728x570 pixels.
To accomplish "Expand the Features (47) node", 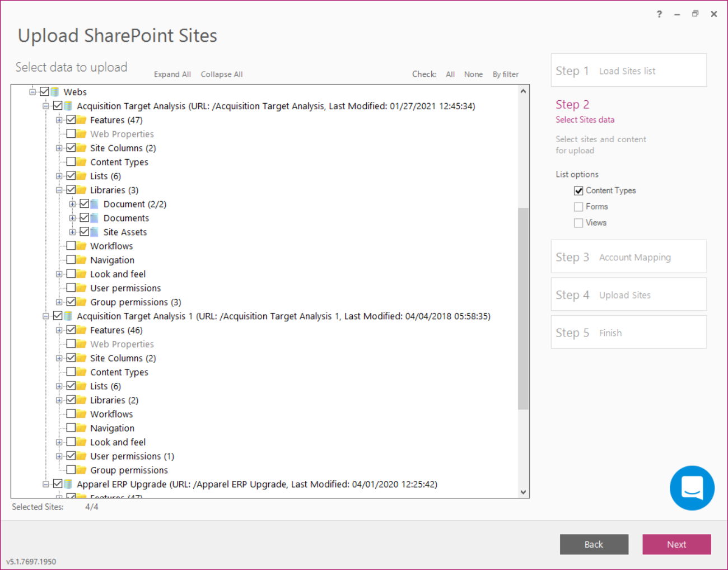I will [59, 120].
